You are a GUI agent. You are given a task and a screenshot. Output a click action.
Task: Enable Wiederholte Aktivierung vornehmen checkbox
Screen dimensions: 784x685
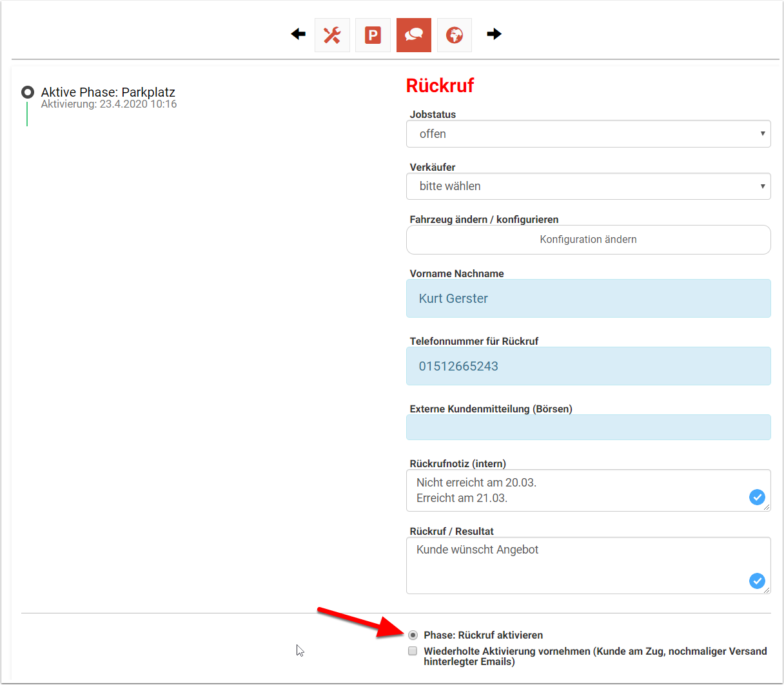[x=413, y=651]
